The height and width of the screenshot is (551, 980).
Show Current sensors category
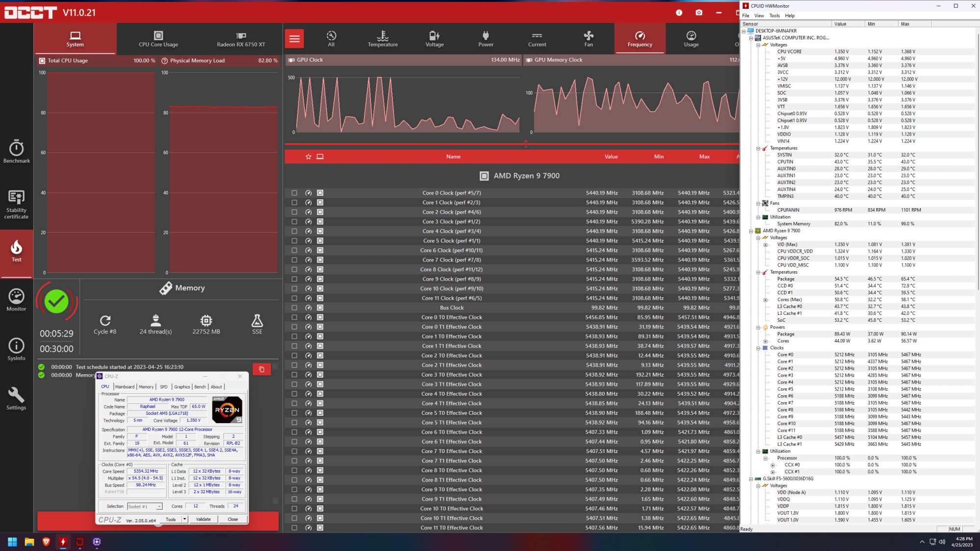pyautogui.click(x=537, y=39)
